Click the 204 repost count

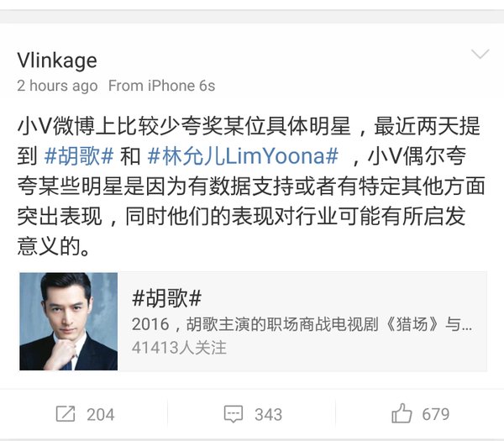(100, 414)
